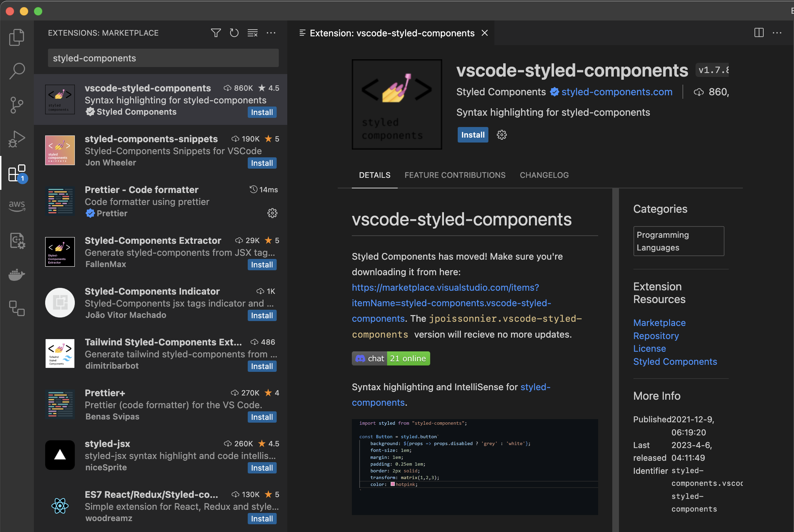Open editor more actions menu

pos(777,33)
